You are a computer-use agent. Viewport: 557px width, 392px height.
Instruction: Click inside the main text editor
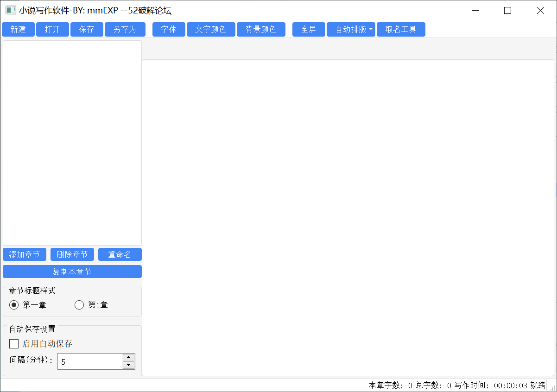(348, 218)
